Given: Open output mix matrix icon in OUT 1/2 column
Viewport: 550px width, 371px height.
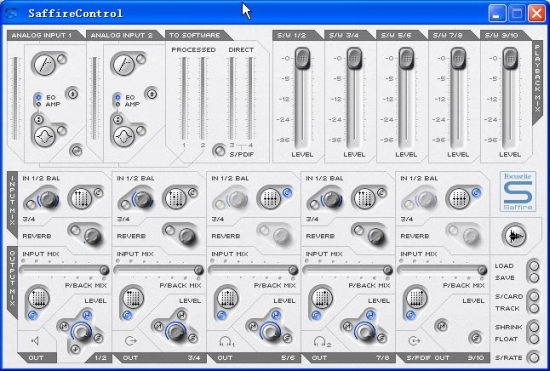Looking at the screenshot, I should [38, 298].
